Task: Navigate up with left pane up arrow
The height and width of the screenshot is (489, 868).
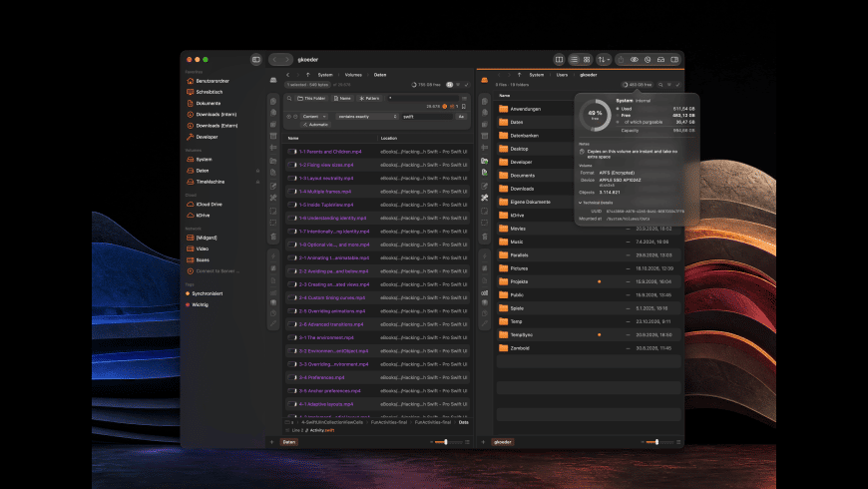Action: [x=307, y=75]
